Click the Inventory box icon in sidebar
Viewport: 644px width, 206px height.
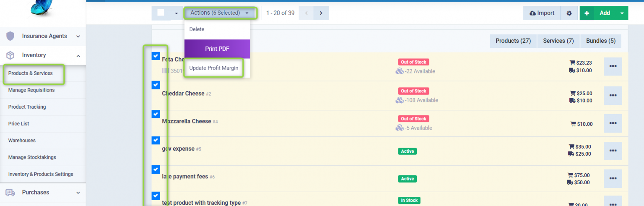[10, 55]
